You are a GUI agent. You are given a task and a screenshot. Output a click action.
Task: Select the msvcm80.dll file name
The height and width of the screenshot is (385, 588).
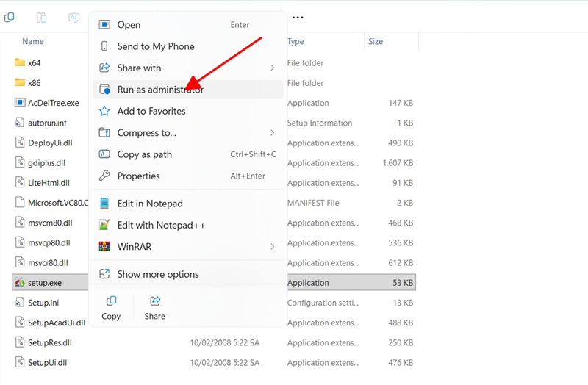(x=50, y=223)
